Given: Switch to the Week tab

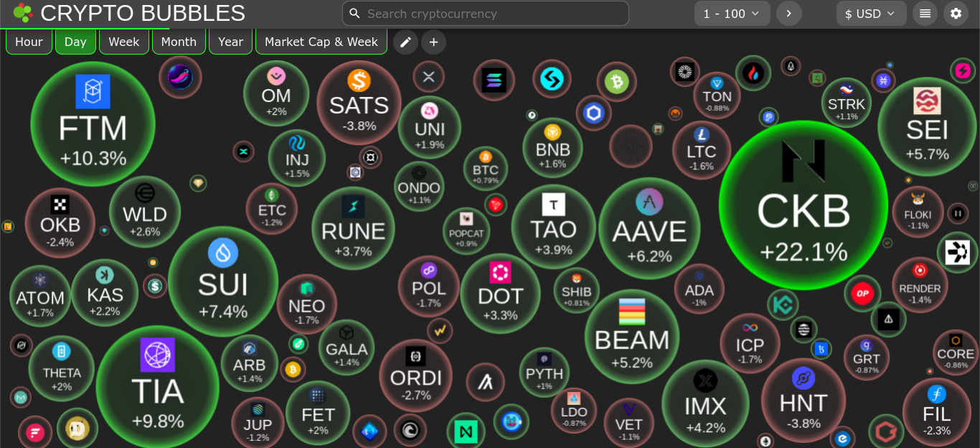Looking at the screenshot, I should pyautogui.click(x=124, y=42).
